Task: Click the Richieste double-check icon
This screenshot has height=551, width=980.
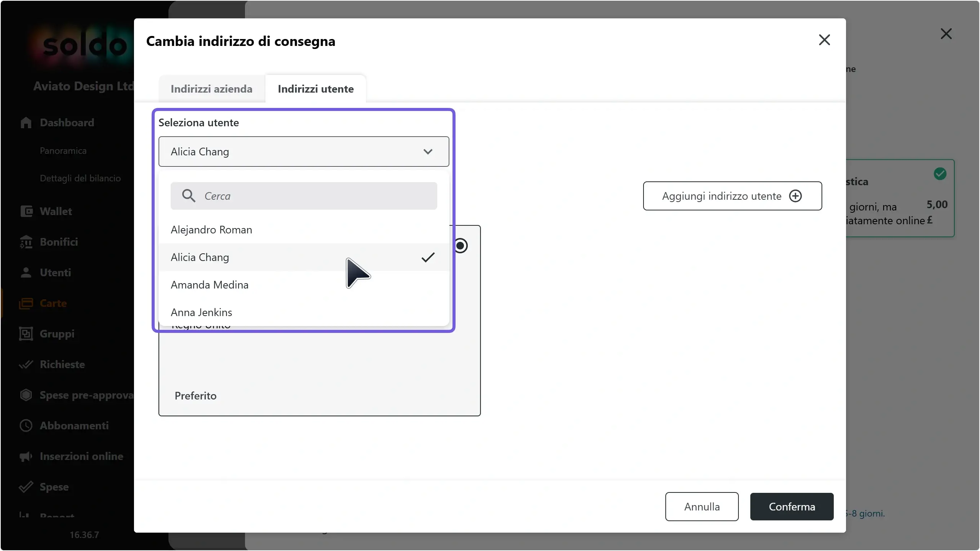Action: tap(26, 364)
